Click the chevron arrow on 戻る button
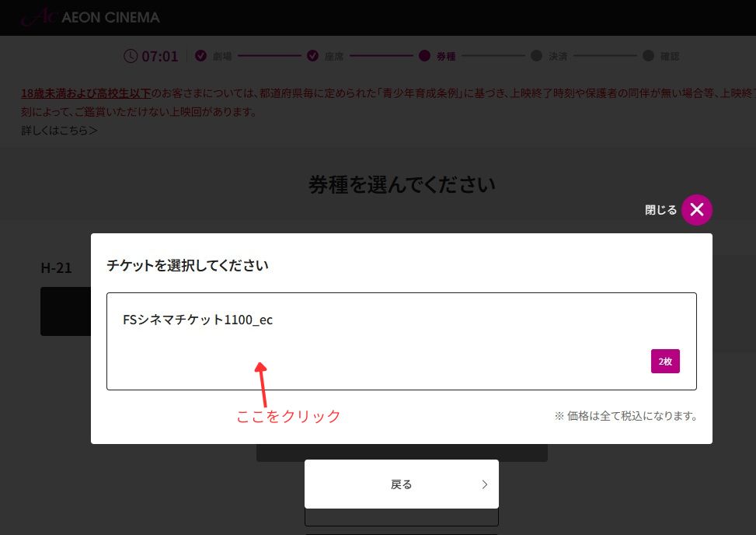The image size is (756, 535). 485,484
